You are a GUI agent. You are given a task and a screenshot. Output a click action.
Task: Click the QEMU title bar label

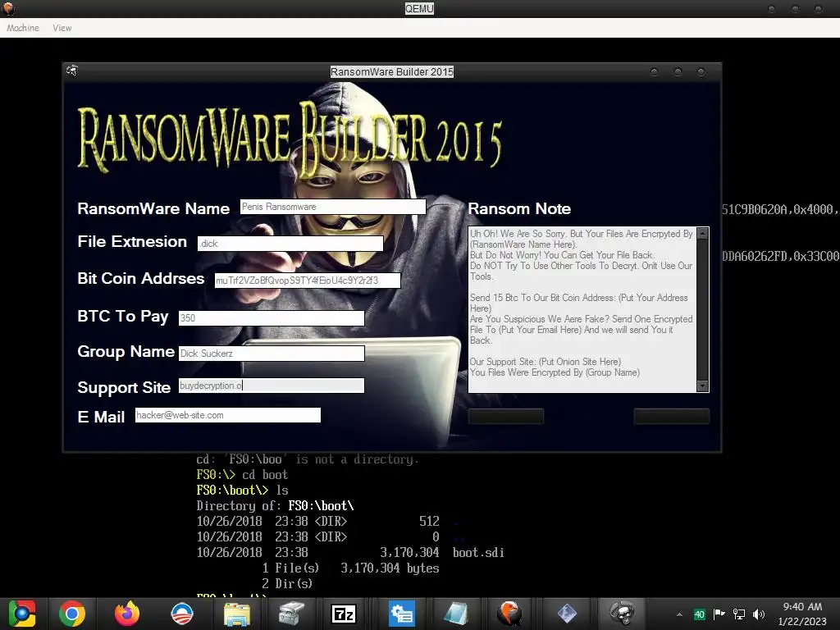pyautogui.click(x=419, y=8)
